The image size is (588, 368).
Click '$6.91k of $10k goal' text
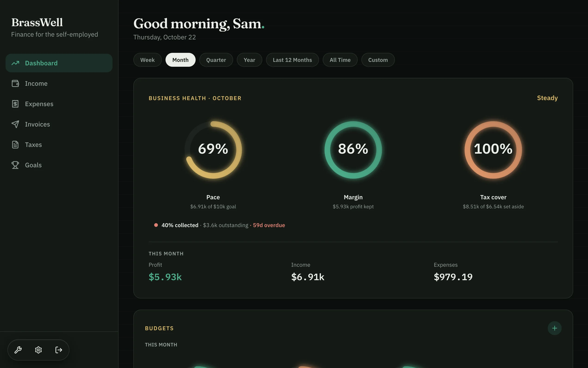(x=213, y=207)
